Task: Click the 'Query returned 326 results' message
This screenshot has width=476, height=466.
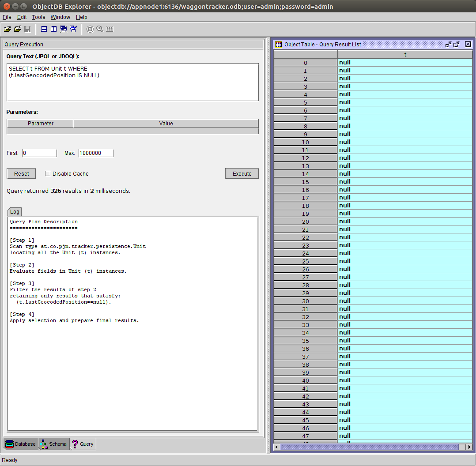Action: (x=68, y=191)
